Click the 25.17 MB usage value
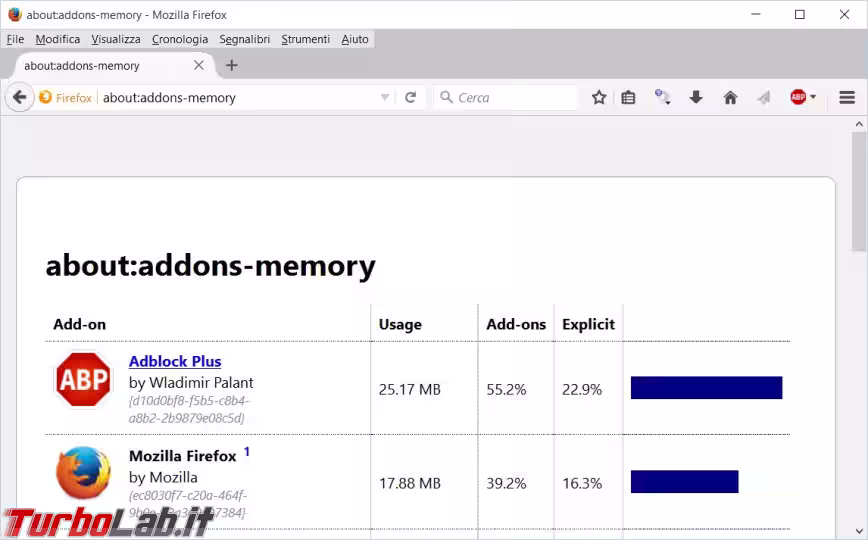Image resolution: width=868 pixels, height=540 pixels. pyautogui.click(x=410, y=389)
